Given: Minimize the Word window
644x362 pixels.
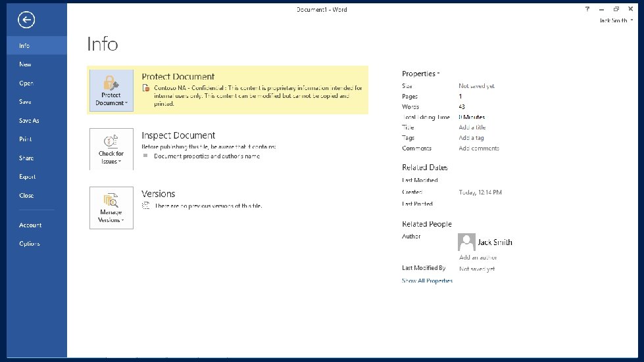Looking at the screenshot, I should point(602,9).
